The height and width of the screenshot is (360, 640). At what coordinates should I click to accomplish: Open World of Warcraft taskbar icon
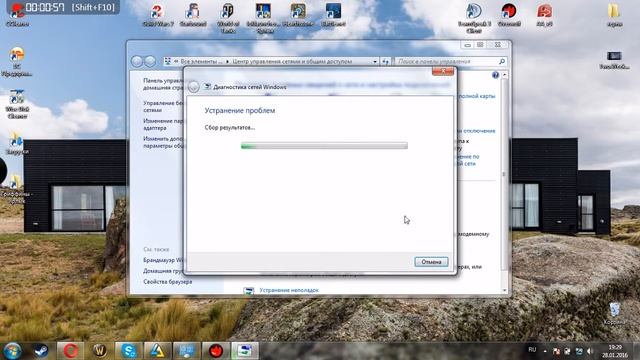100,351
